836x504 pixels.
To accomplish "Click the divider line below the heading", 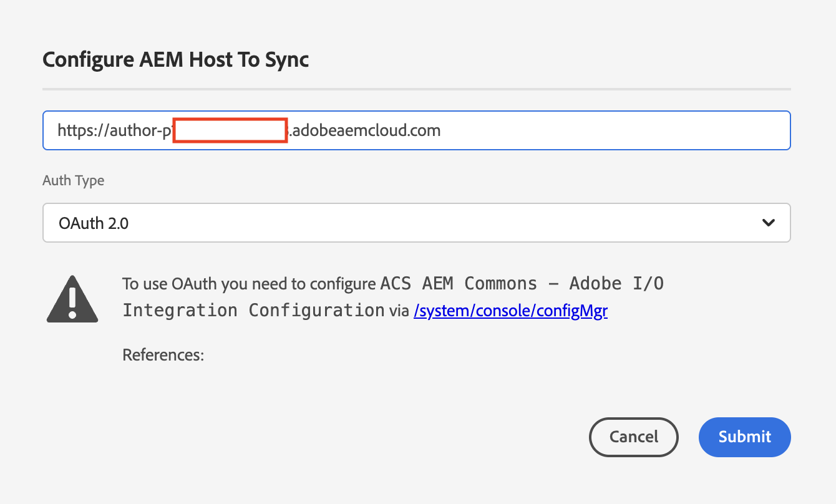I will [417, 89].
